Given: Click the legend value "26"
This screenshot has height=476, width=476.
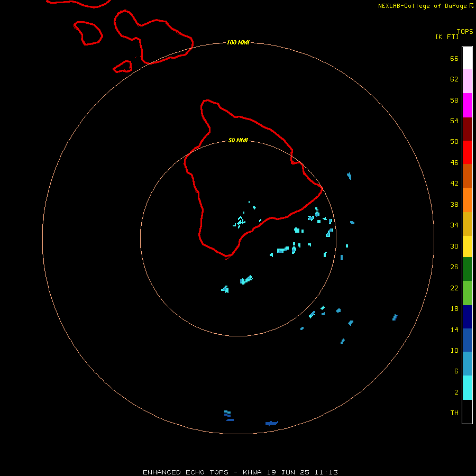Looking at the screenshot, I should point(454,267).
